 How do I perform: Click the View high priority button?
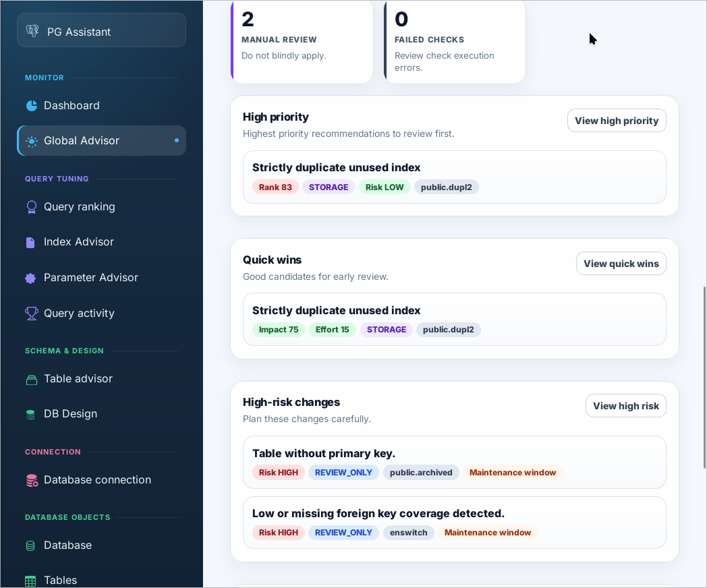coord(617,120)
